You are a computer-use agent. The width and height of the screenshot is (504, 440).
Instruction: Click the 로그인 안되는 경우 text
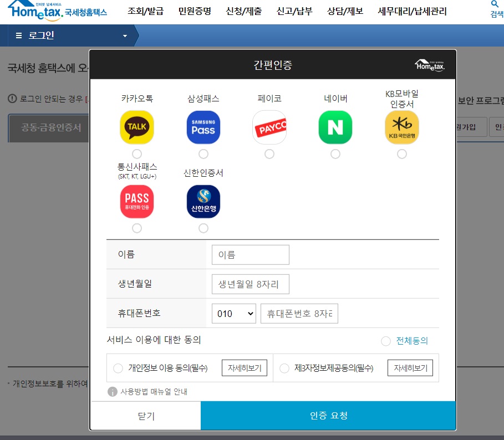[x=52, y=98]
